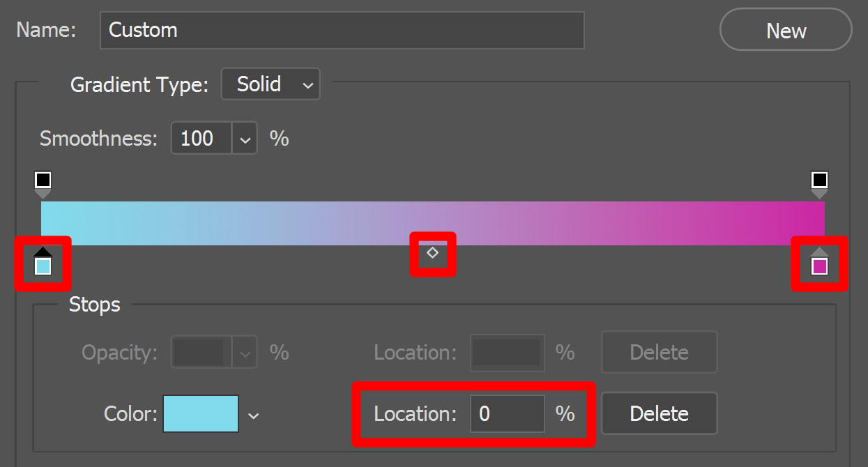The height and width of the screenshot is (467, 868).
Task: Open the Smoothness percentage dropdown
Action: pos(245,139)
